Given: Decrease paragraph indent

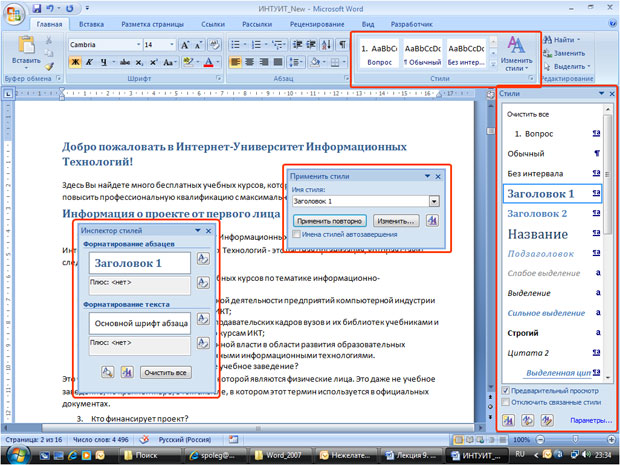Looking at the screenshot, I should [x=297, y=45].
